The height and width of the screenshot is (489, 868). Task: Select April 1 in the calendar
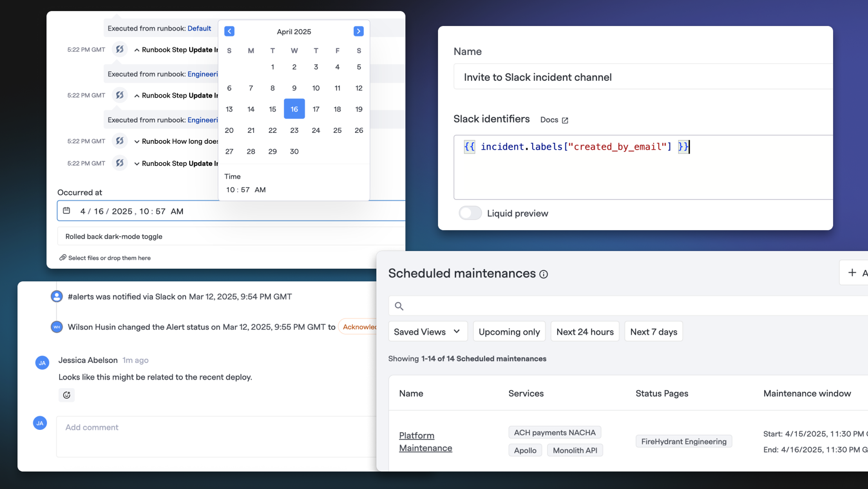(x=272, y=67)
